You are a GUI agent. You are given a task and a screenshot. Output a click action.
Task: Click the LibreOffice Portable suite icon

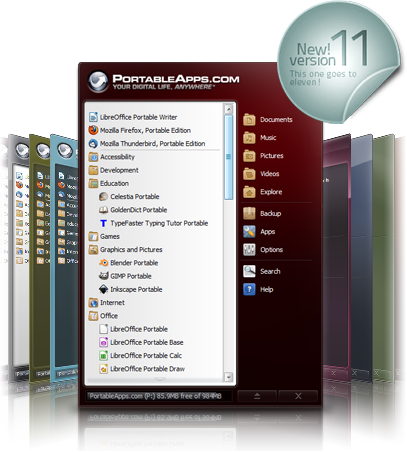[103, 329]
